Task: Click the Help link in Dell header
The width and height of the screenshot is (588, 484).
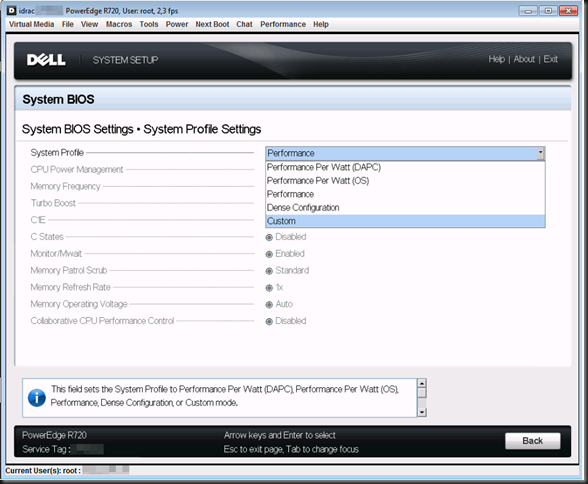Action: (496, 59)
